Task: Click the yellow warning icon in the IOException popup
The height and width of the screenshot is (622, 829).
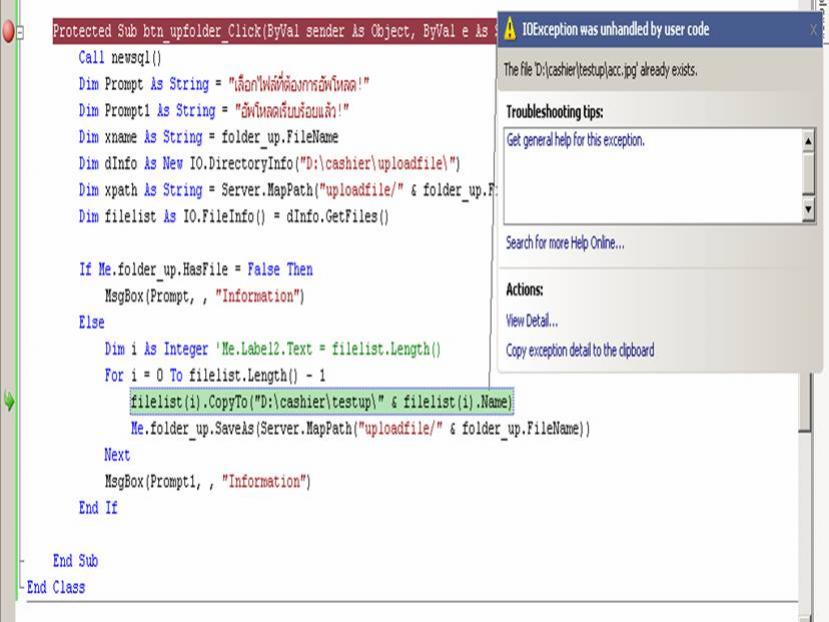Action: (509, 29)
